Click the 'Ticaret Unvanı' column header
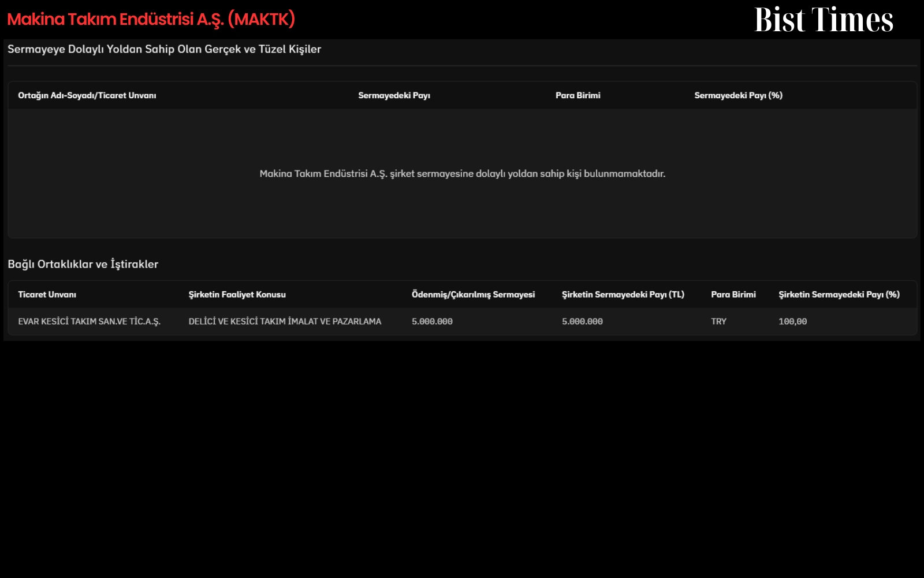The width and height of the screenshot is (924, 578). [x=47, y=295]
